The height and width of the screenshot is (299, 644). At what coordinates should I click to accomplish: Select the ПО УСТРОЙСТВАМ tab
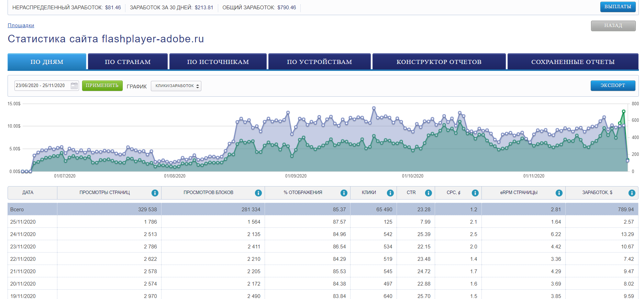pyautogui.click(x=319, y=62)
